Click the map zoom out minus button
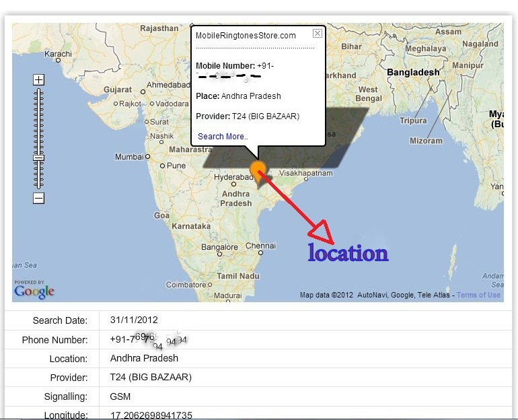518x420 pixels. coord(38,199)
